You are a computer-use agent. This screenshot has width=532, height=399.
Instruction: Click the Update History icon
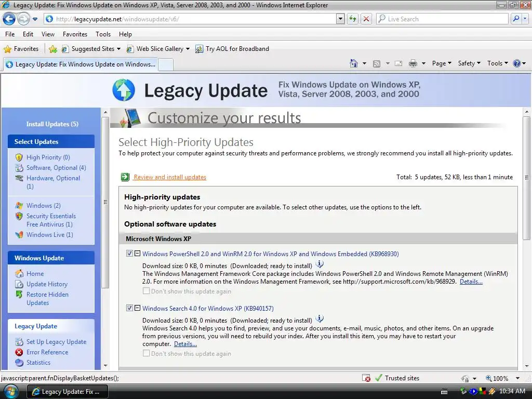[19, 284]
